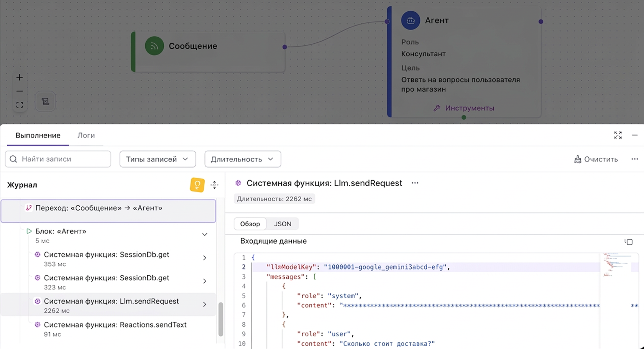The height and width of the screenshot is (349, 644).
Task: Focus the Найти записи search field
Action: [x=62, y=159]
